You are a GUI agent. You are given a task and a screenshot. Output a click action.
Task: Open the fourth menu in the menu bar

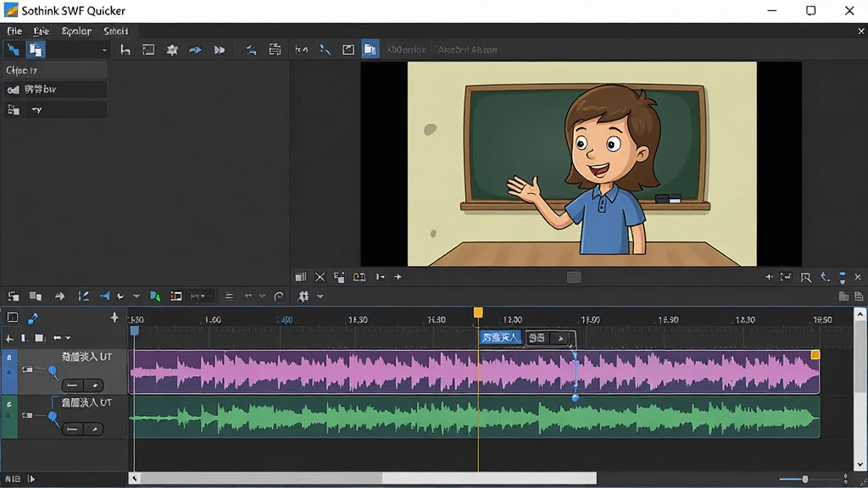[x=115, y=31]
